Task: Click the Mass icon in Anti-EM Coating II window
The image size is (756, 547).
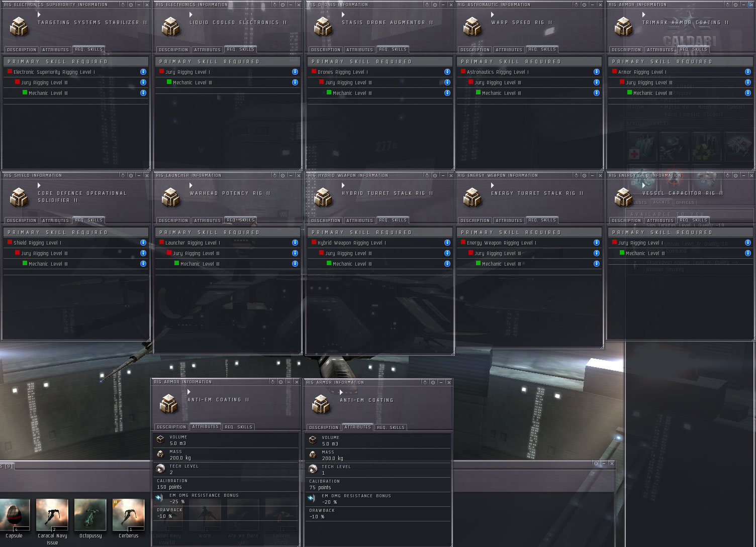Action: (x=160, y=454)
